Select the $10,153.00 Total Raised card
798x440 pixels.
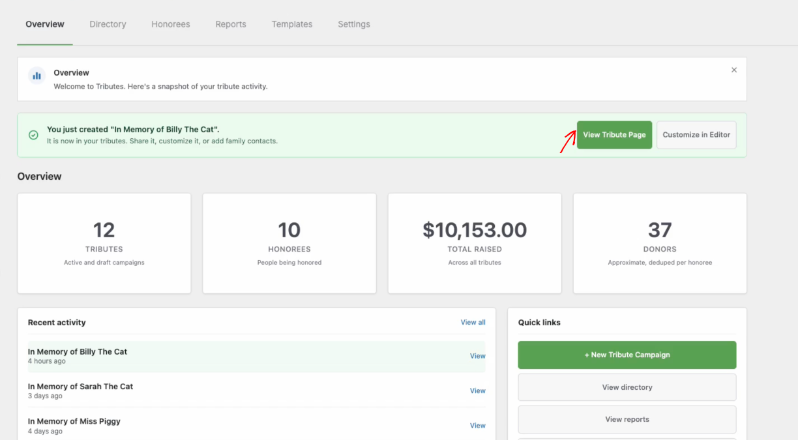pos(475,243)
